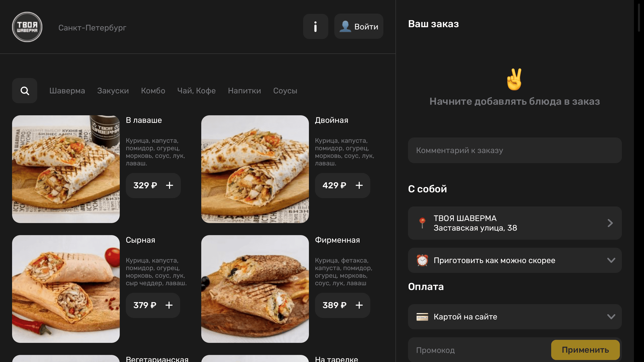The height and width of the screenshot is (362, 644).
Task: Click the Промокод input field
Action: tap(478, 350)
